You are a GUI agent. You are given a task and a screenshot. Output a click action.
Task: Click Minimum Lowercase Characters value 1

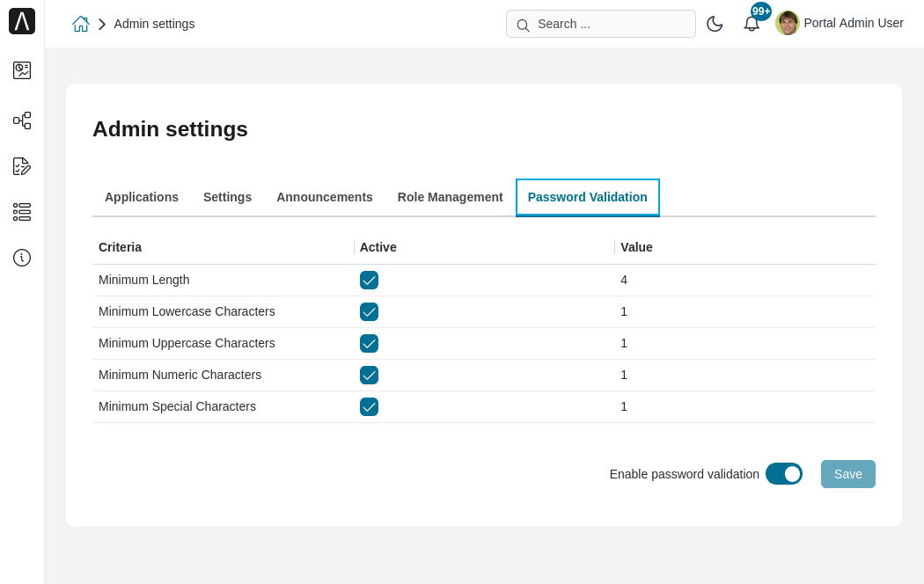624,312
